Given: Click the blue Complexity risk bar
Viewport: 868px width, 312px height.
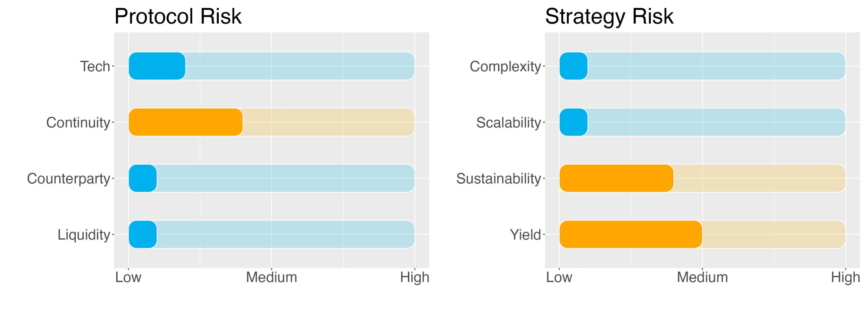Looking at the screenshot, I should click(574, 66).
